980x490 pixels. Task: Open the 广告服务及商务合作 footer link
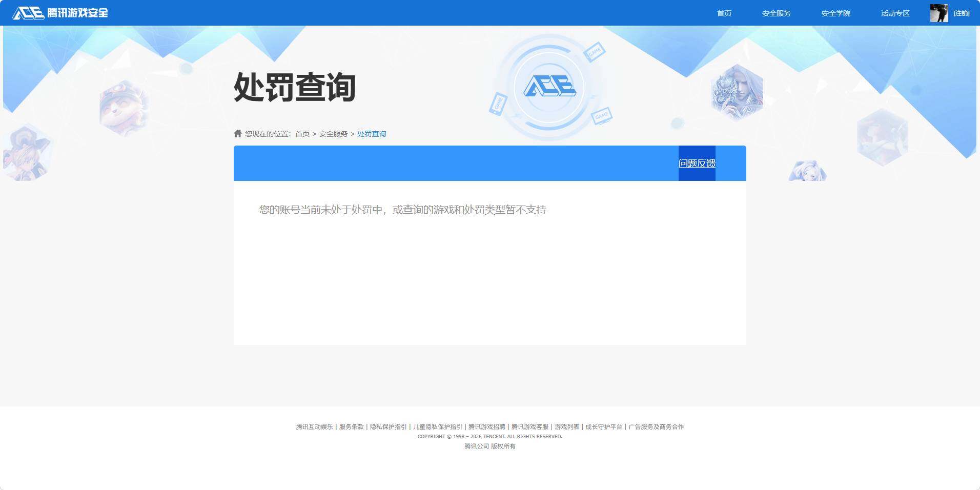656,426
